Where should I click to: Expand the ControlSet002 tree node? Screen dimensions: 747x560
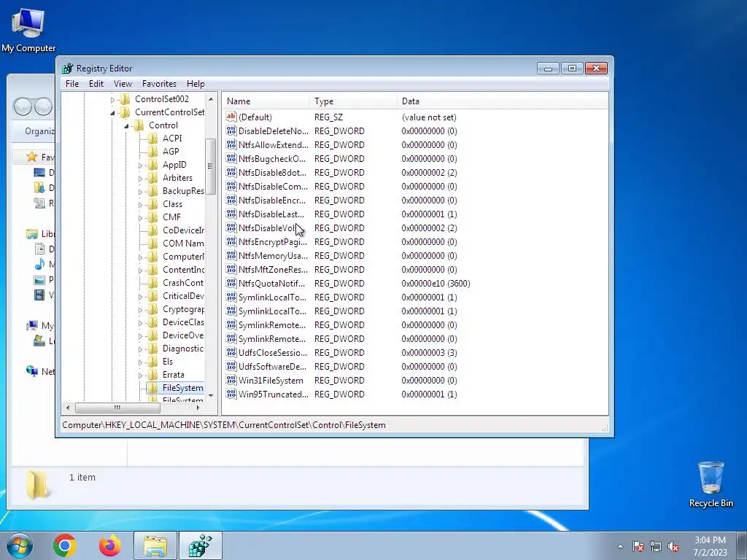click(112, 99)
